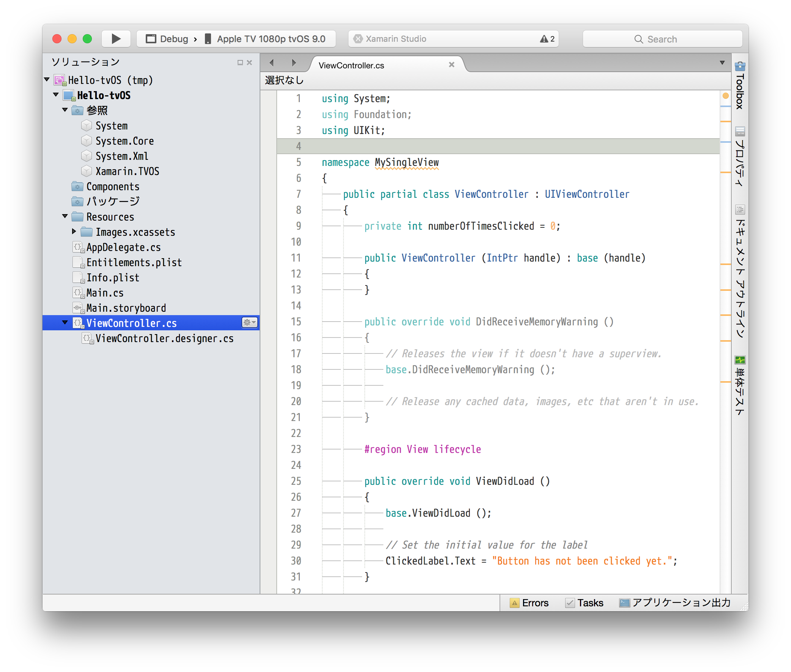The width and height of the screenshot is (791, 672).
Task: Navigate forward with the right arrow
Action: pos(294,63)
